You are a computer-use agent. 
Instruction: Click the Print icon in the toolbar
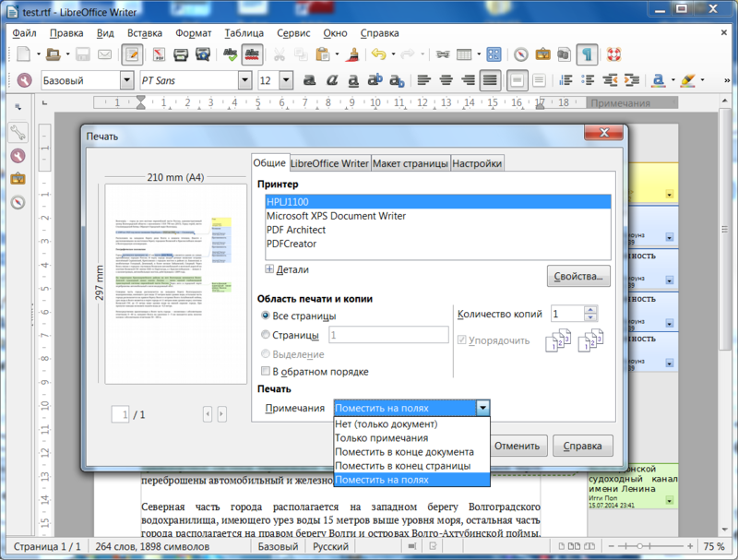(182, 55)
